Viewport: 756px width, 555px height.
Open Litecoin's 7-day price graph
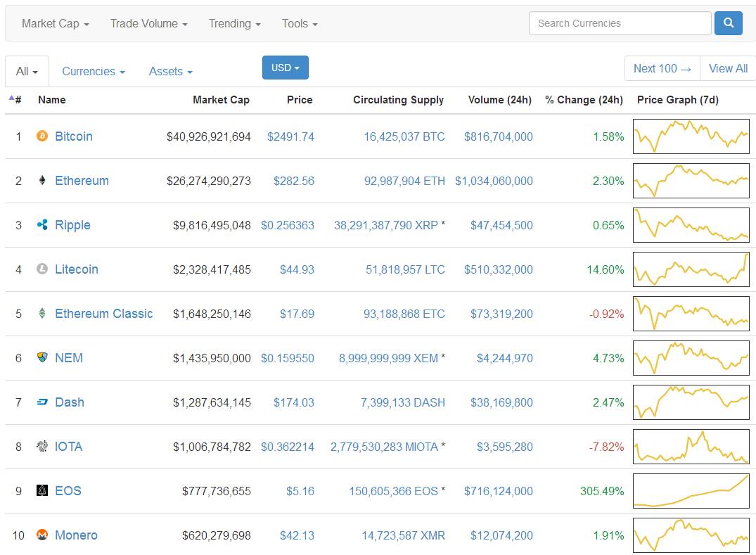coord(691,269)
